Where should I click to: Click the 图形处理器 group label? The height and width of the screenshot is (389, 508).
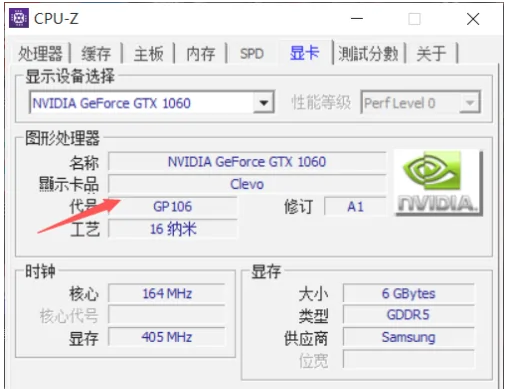click(63, 138)
